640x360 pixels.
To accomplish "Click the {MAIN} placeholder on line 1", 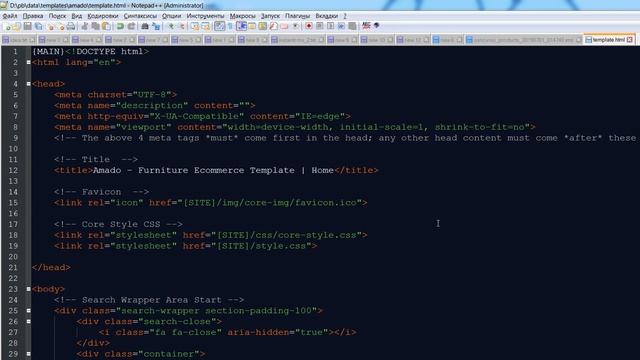I will click(48, 51).
